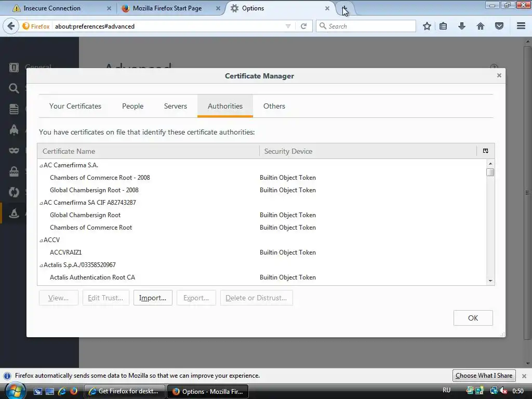Select the Authorities tab
This screenshot has height=399, width=532.
[225, 106]
